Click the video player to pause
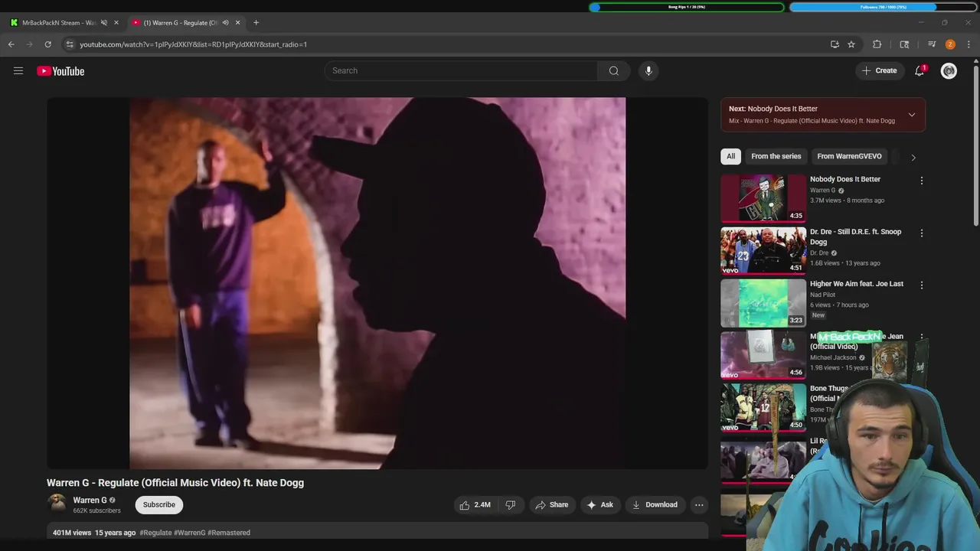The image size is (980, 551). click(377, 283)
